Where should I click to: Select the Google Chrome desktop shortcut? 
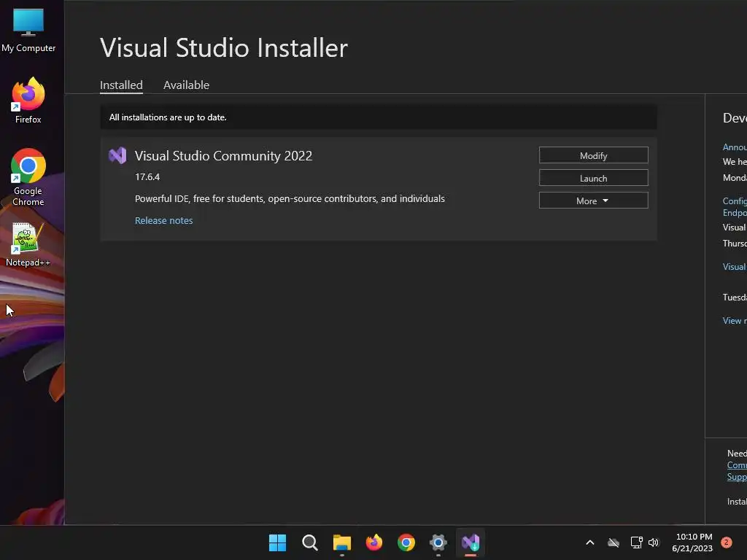(28, 176)
